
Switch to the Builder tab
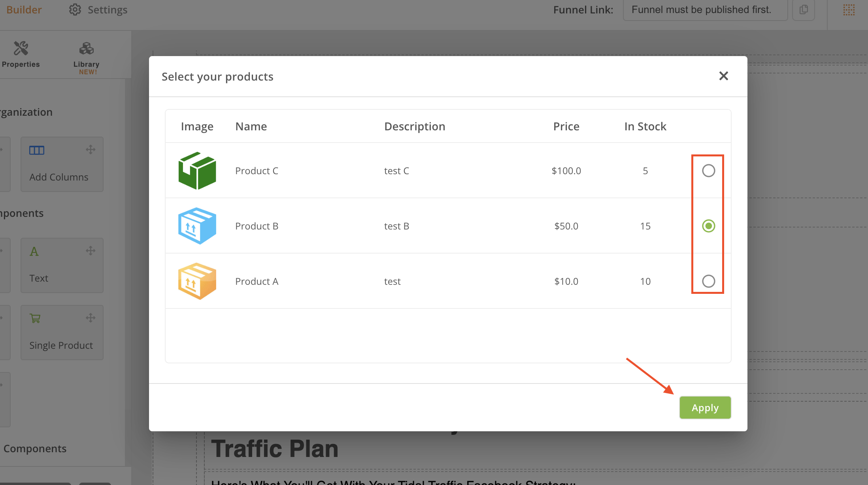point(24,9)
